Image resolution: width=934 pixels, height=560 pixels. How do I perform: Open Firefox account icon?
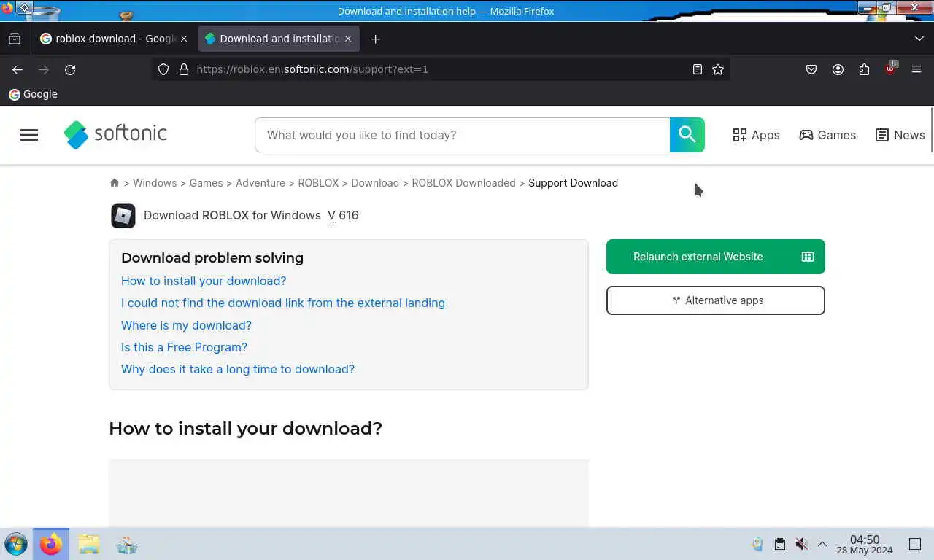pos(838,69)
